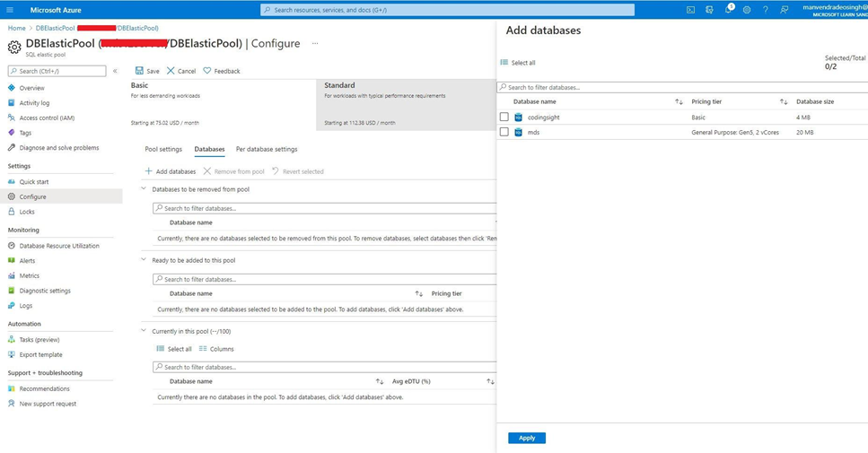Open the top bar feedback icon
The height and width of the screenshot is (453, 868).
pyautogui.click(x=784, y=10)
